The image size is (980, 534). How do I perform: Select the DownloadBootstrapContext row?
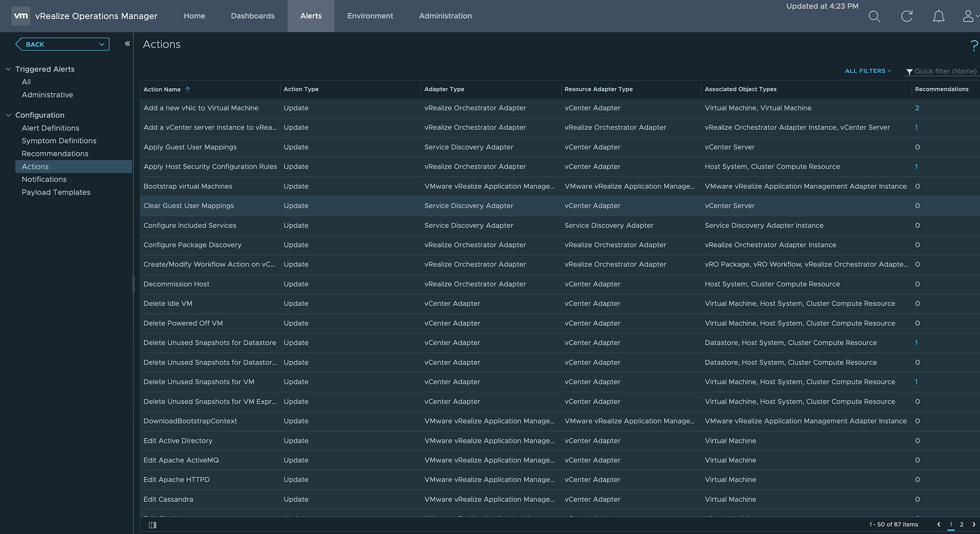click(560, 421)
